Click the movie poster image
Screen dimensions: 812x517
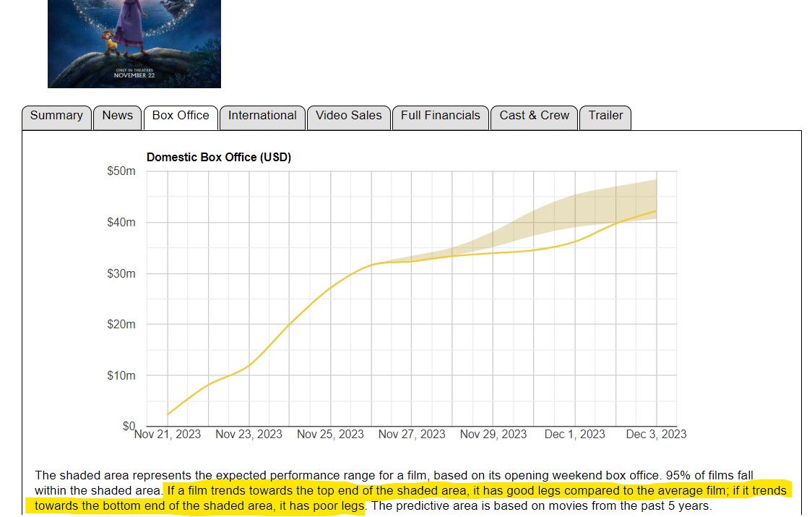(x=134, y=43)
